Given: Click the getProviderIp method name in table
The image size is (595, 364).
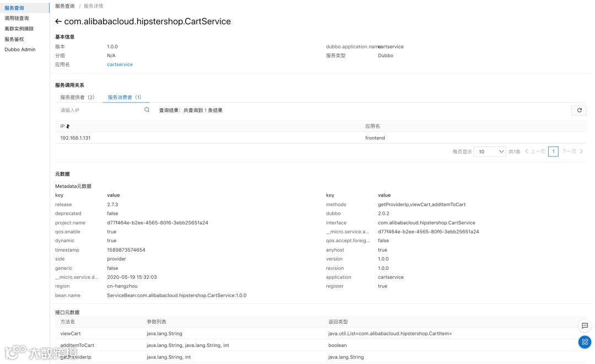Looking at the screenshot, I should click(x=75, y=357).
